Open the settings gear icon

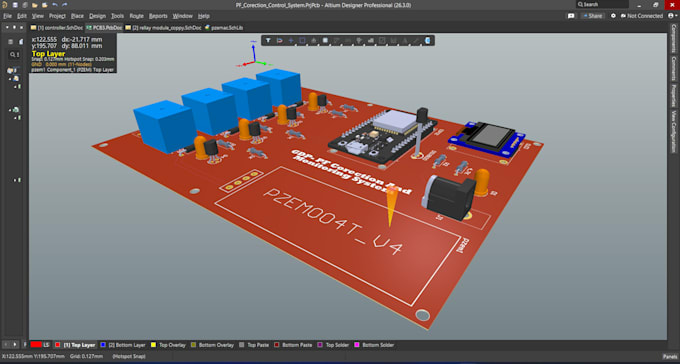pos(613,16)
